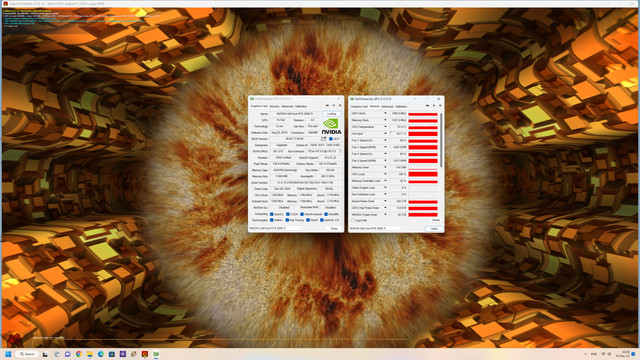
Task: Switch to Validation tab in left GPU-Z window
Action: point(301,106)
